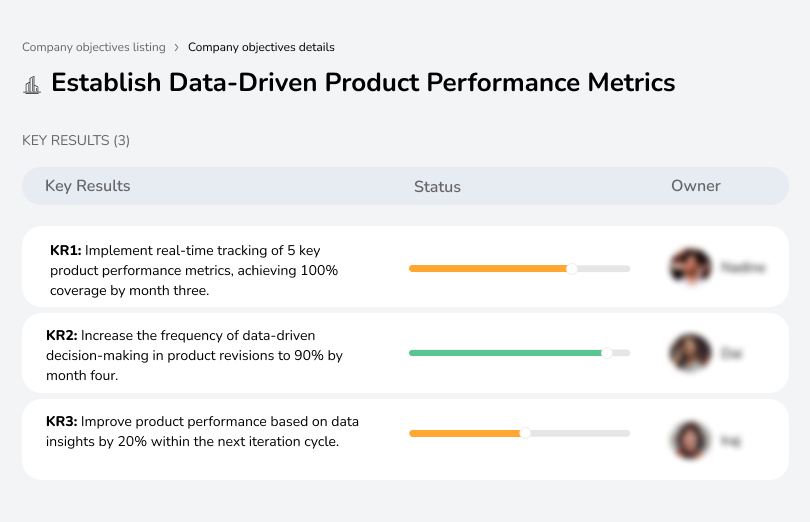Click the Company objectives details breadcrumb
This screenshot has height=522, width=810.
pos(261,47)
